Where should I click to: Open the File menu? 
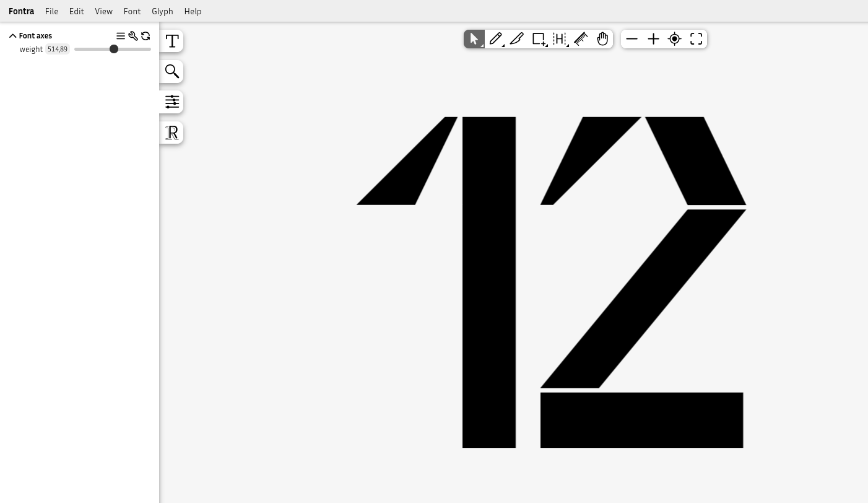[x=51, y=11]
